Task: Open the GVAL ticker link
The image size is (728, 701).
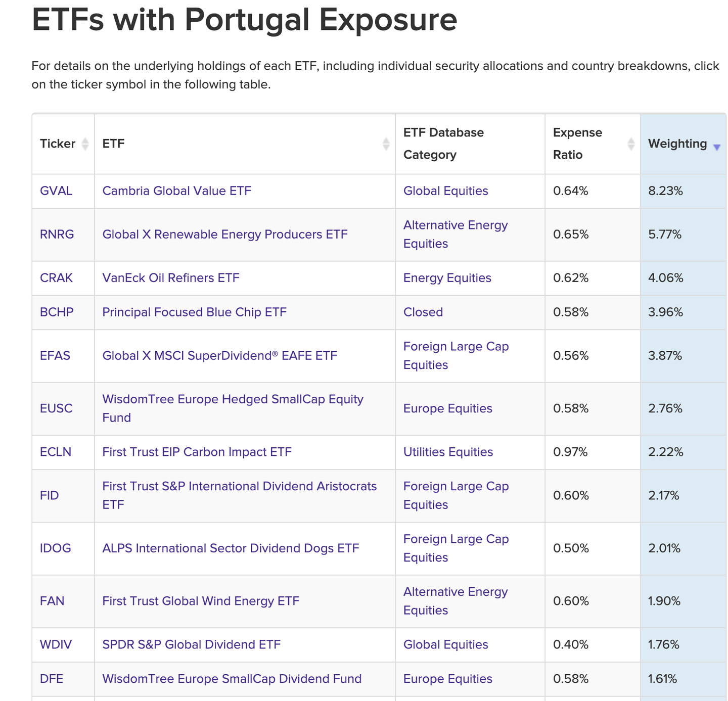Action: (x=56, y=191)
